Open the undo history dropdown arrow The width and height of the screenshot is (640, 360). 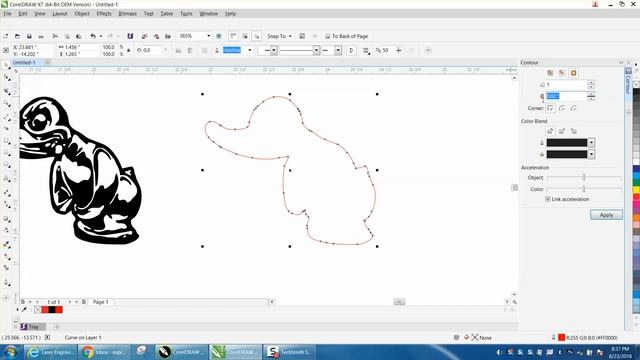(x=101, y=36)
